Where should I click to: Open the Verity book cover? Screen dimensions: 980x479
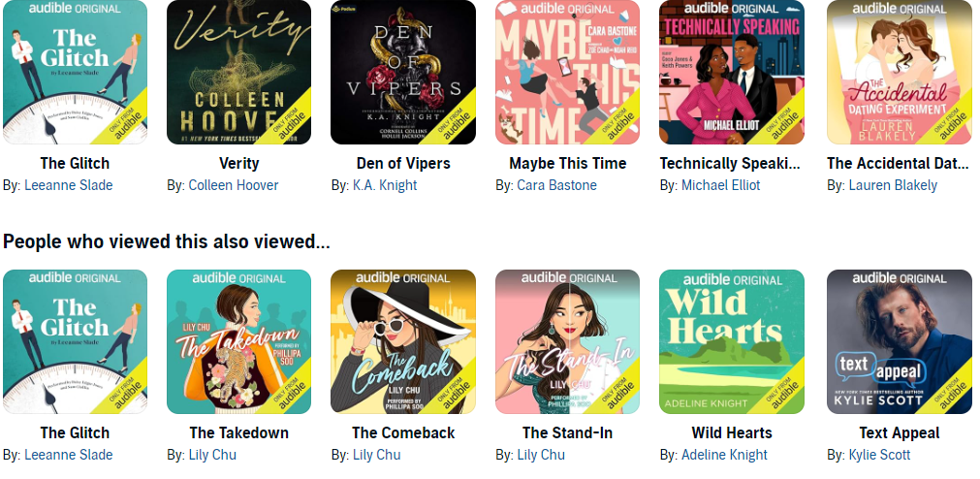tap(238, 72)
